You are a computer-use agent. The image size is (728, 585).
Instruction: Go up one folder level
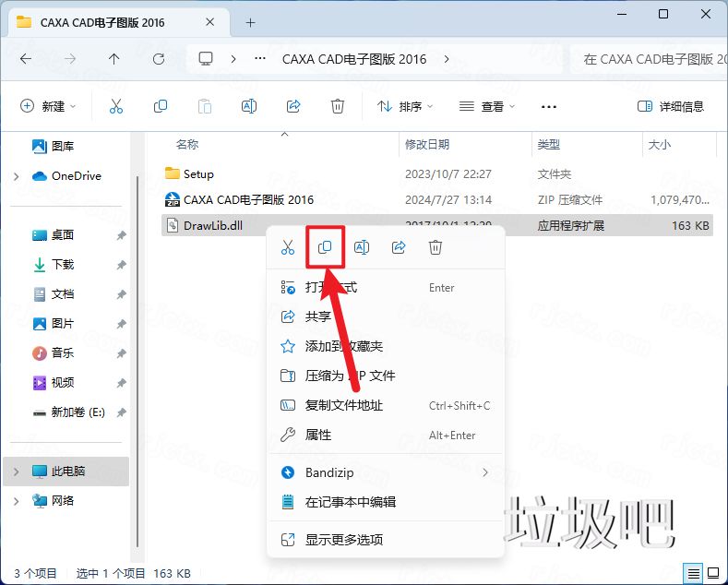click(113, 59)
